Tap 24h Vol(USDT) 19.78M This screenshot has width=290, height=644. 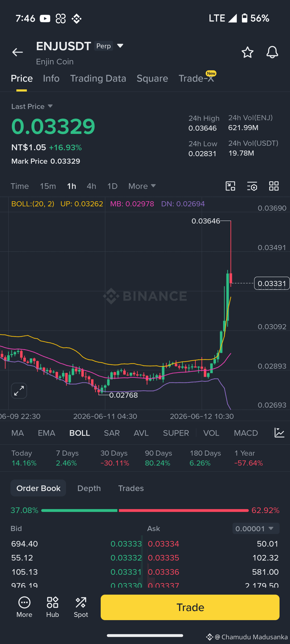(x=253, y=148)
